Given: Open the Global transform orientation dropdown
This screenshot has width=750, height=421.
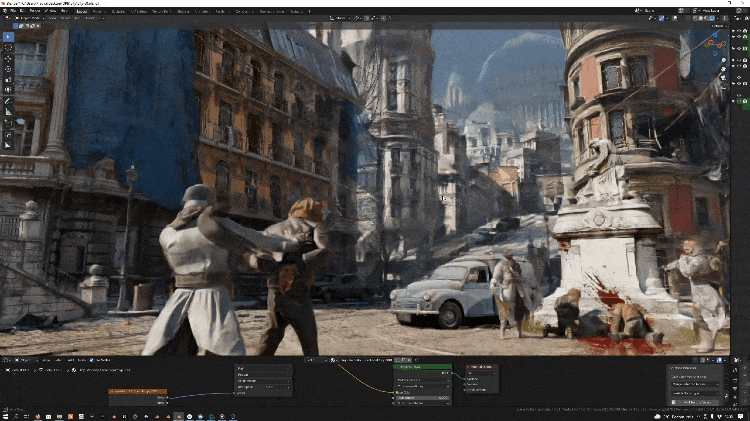Looking at the screenshot, I should pyautogui.click(x=340, y=18).
